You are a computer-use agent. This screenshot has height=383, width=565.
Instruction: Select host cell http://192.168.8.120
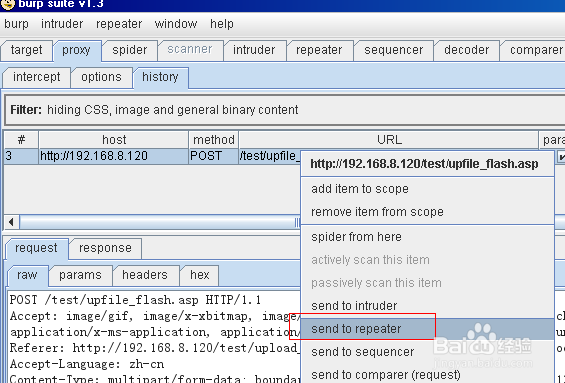[x=114, y=156]
